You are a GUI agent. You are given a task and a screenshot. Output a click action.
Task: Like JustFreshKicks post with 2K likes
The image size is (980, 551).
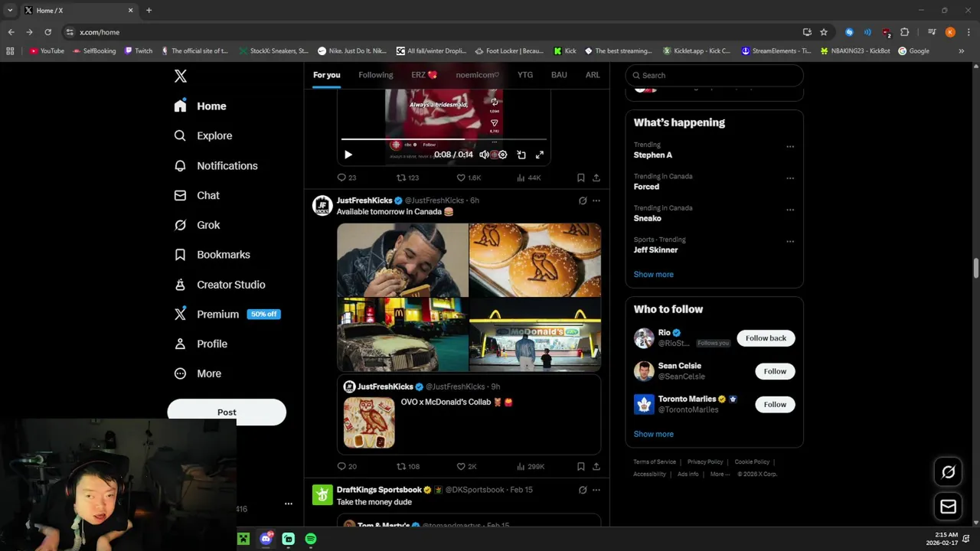[466, 466]
